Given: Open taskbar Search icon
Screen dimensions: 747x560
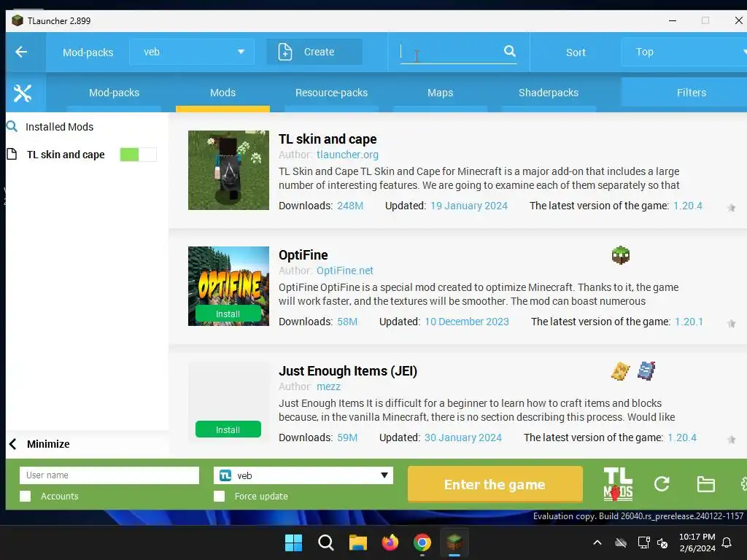Looking at the screenshot, I should point(326,542).
